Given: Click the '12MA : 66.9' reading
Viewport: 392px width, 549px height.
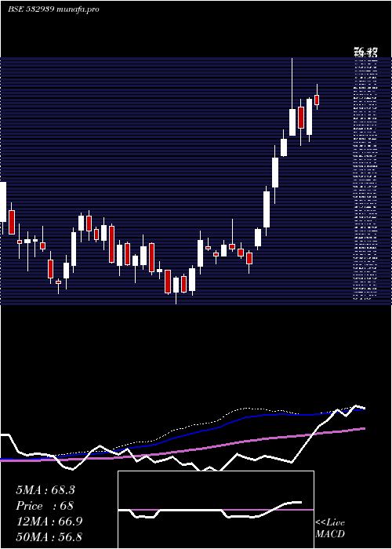Looking at the screenshot, I should (x=49, y=522).
